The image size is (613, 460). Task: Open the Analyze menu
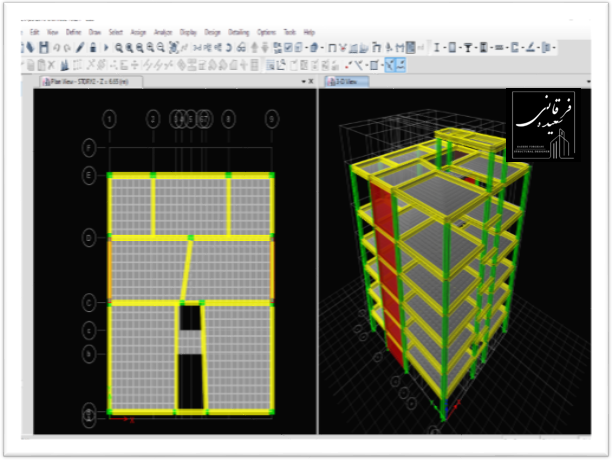point(163,32)
